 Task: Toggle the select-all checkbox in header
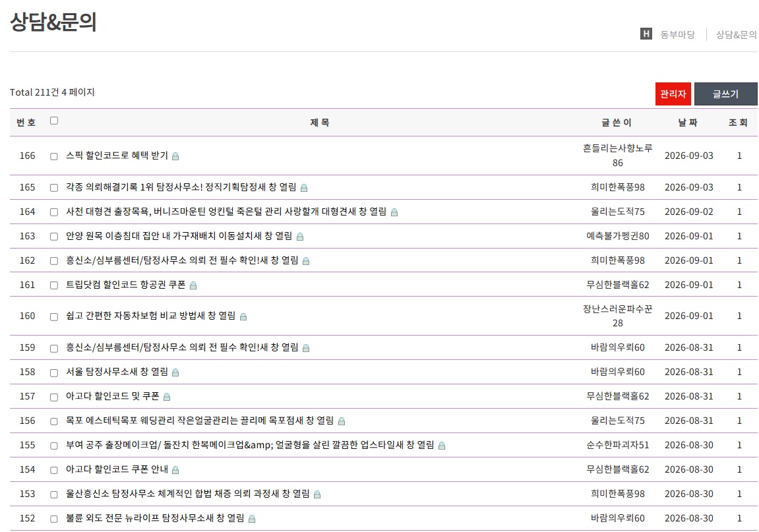pyautogui.click(x=54, y=121)
